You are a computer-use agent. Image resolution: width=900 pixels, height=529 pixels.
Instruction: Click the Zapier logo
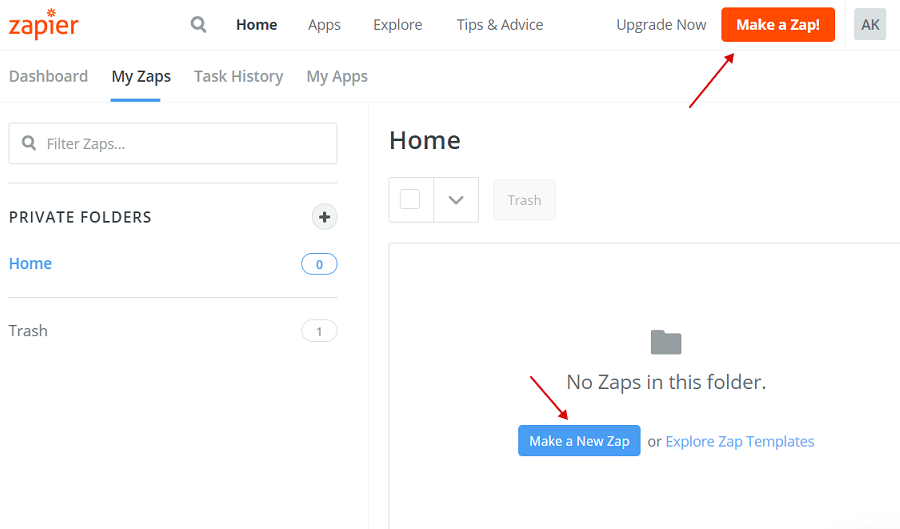[x=44, y=25]
